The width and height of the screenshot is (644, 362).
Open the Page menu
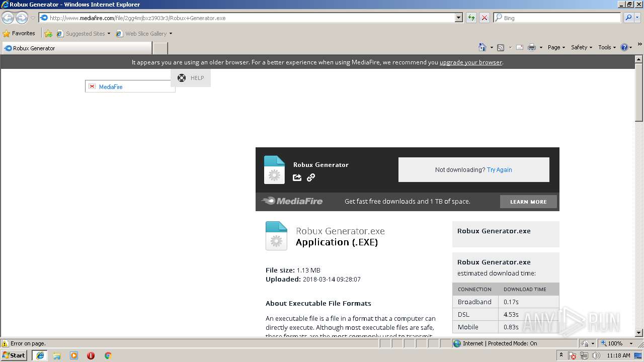(x=556, y=47)
